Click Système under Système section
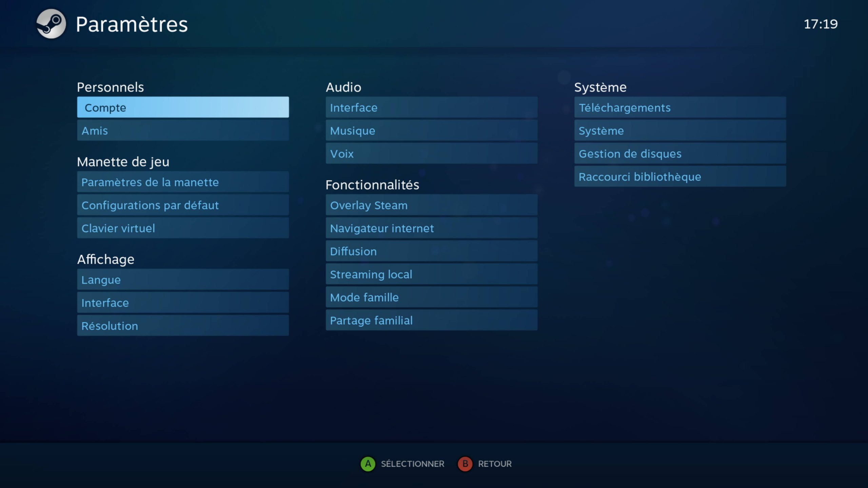This screenshot has width=868, height=488. click(x=679, y=130)
